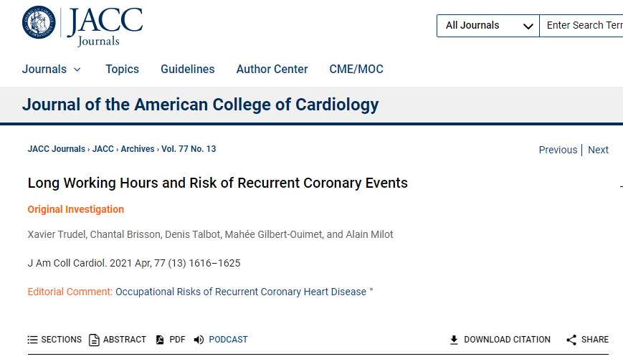623x364 pixels.
Task: Open the Guidelines menu item
Action: point(188,69)
